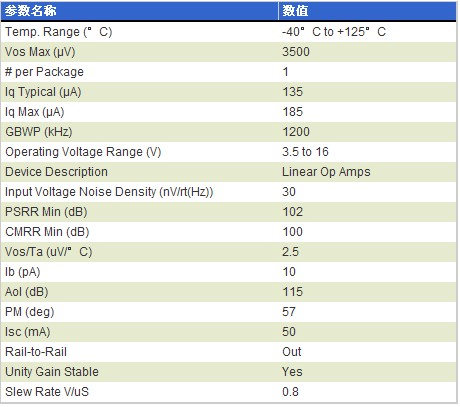
Task: Click the 'PSRR Min (dB)' label
Action: point(46,212)
